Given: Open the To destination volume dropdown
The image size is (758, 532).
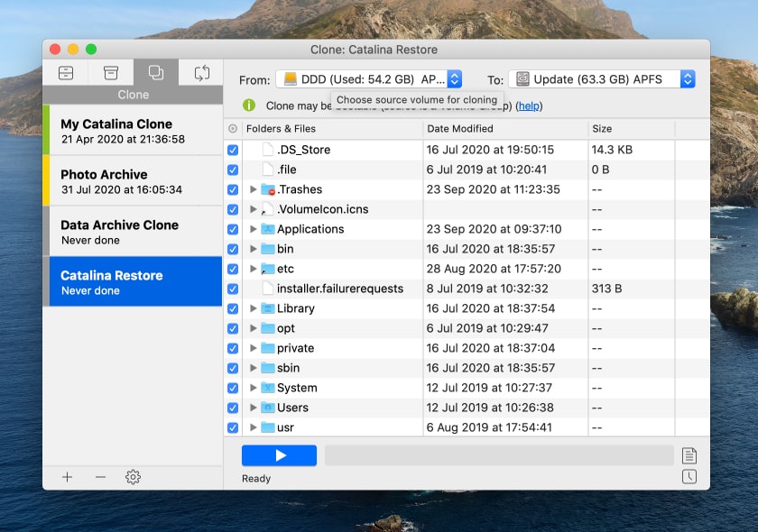Looking at the screenshot, I should tap(602, 78).
